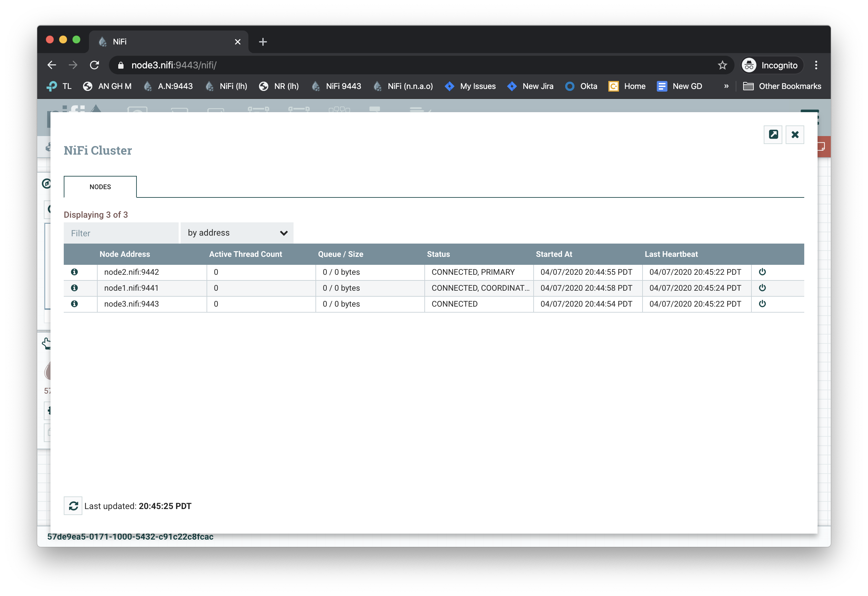Select the NODES tab
This screenshot has height=596, width=868.
tap(100, 187)
